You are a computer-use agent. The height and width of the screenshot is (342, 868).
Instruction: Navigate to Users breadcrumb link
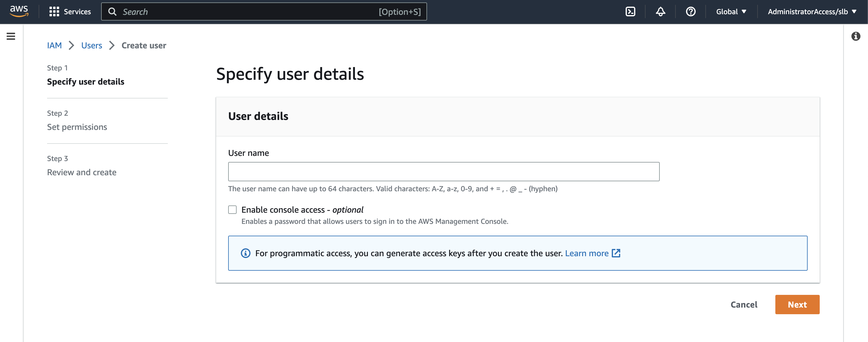[91, 46]
